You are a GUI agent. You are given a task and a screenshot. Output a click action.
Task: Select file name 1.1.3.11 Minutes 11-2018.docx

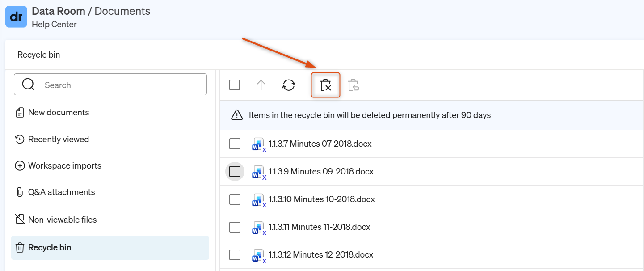click(x=320, y=227)
